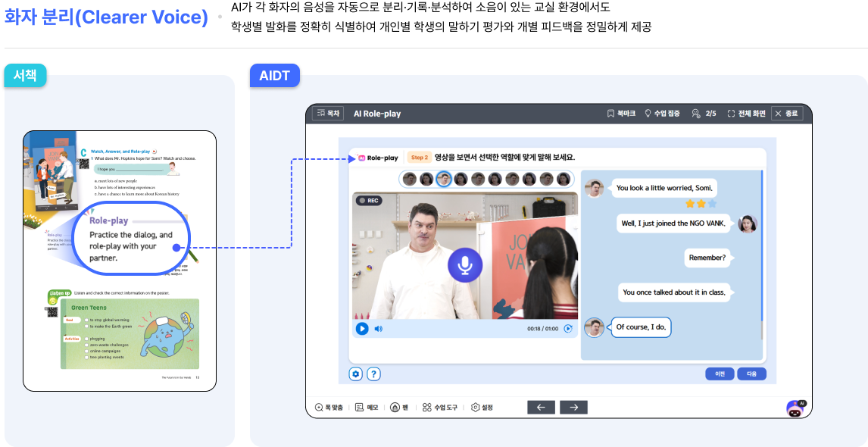This screenshot has height=447, width=868.
Task: Click the star rating under first message
Action: tap(701, 204)
